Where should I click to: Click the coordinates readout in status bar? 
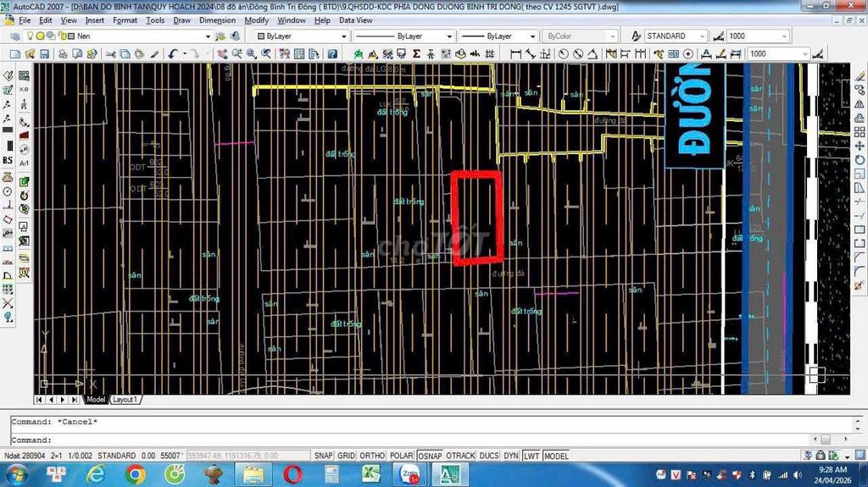pyautogui.click(x=248, y=456)
